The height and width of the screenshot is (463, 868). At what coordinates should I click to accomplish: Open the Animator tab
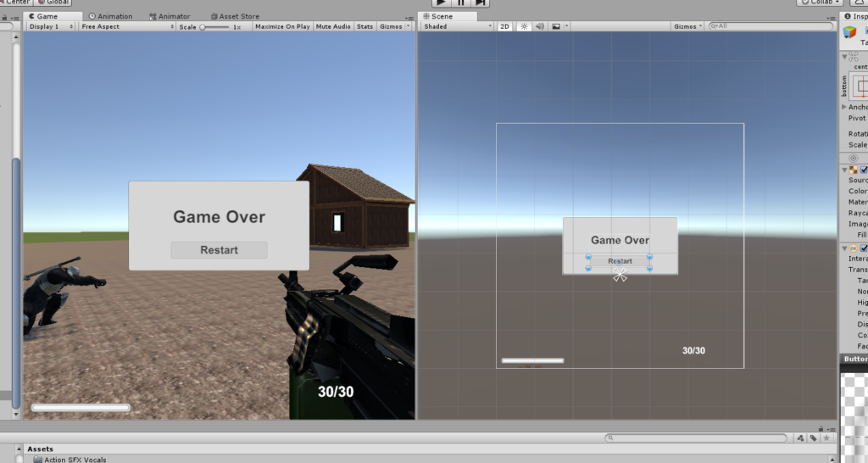click(170, 16)
